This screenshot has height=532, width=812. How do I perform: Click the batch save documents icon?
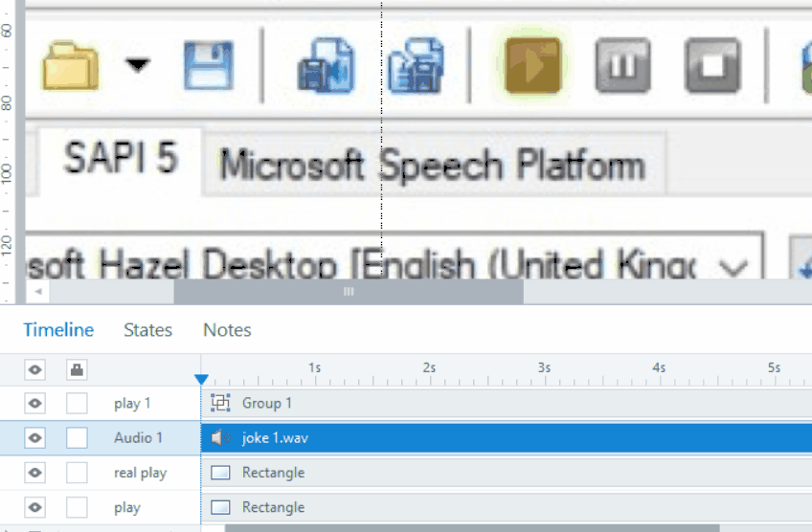[x=416, y=65]
